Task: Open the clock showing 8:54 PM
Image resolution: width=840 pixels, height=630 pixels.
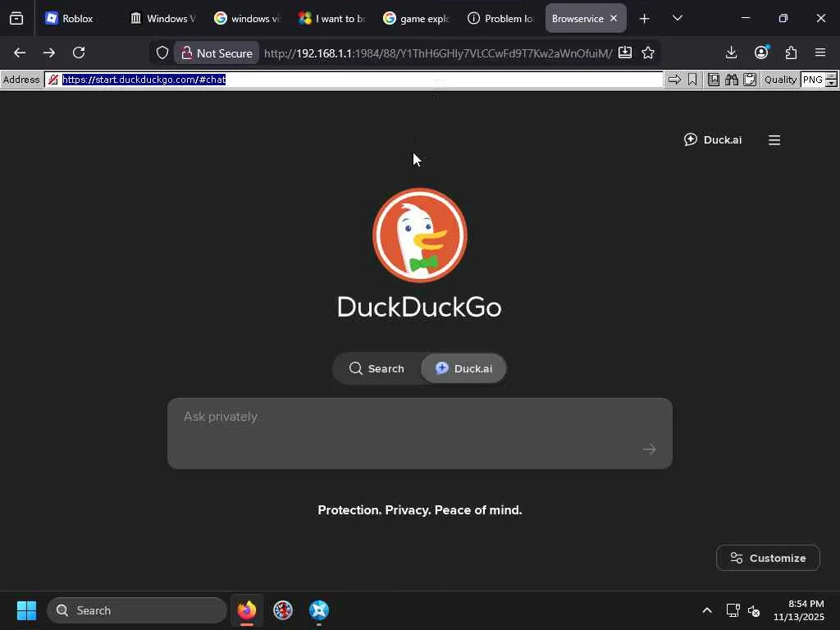Action: 799,610
